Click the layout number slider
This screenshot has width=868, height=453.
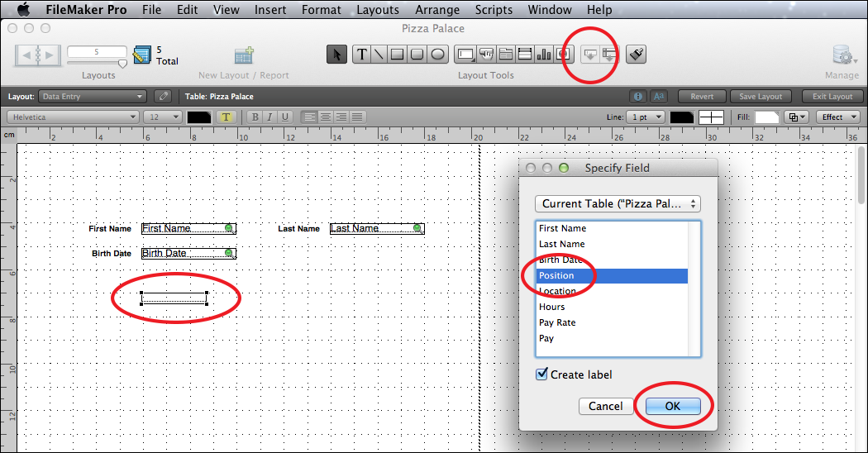(x=123, y=63)
